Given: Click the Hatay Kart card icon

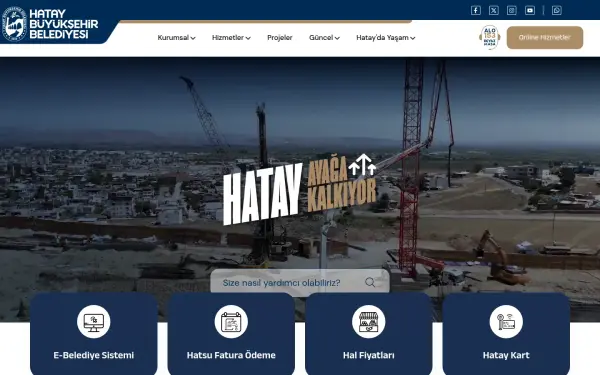Looking at the screenshot, I should (506, 322).
